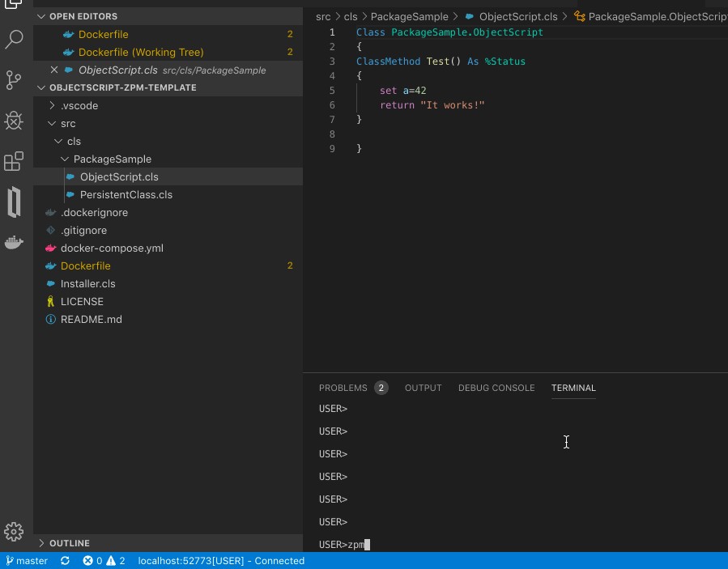Screen dimensions: 728x569
Task: Open PersistentClass.cls in the explorer
Action: (x=126, y=195)
